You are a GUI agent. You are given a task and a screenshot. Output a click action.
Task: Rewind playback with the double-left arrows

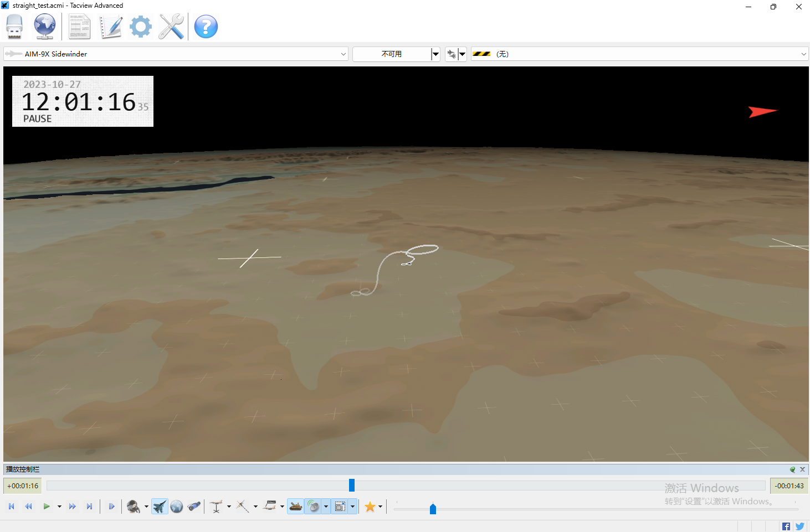point(28,507)
